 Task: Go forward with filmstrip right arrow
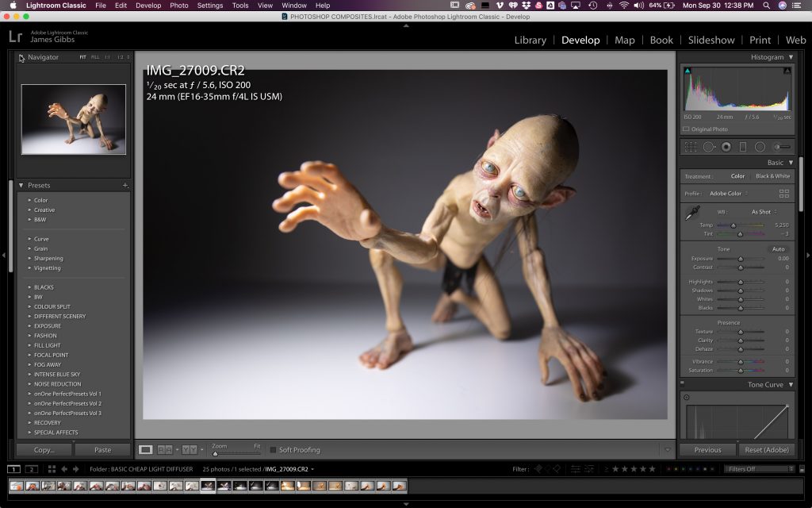point(75,469)
